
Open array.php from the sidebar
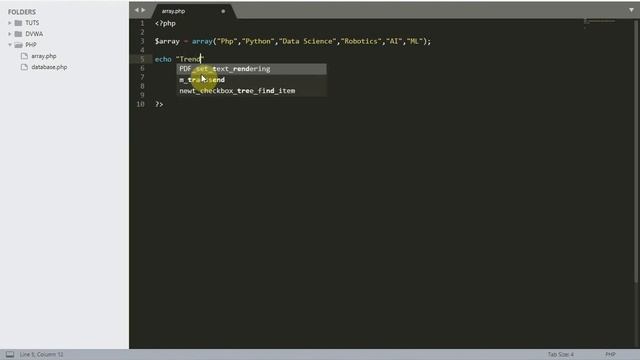click(44, 56)
